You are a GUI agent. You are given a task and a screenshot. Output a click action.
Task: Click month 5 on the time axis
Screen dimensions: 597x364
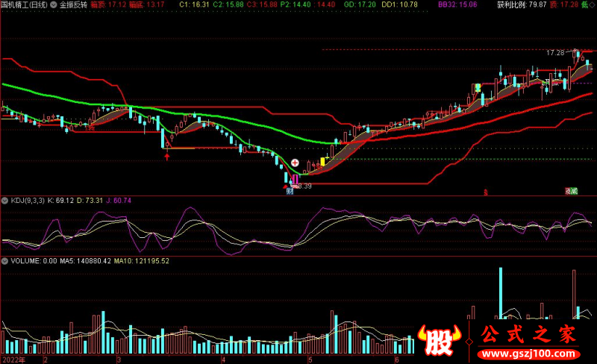click(310, 360)
